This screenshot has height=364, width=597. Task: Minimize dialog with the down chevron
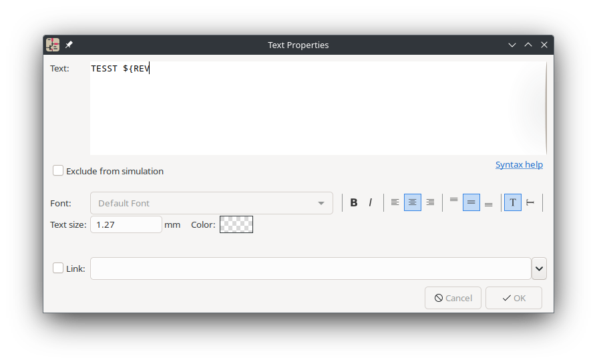[x=512, y=45]
